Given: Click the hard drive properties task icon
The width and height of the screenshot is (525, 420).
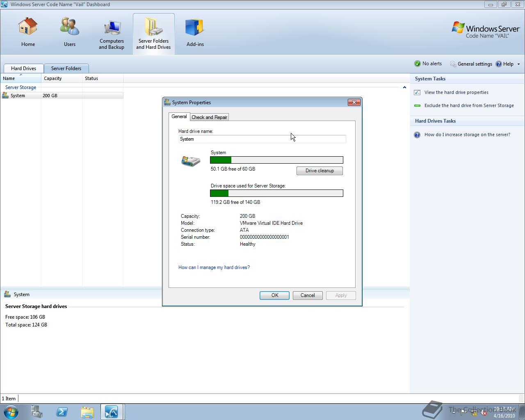Looking at the screenshot, I should pos(417,92).
